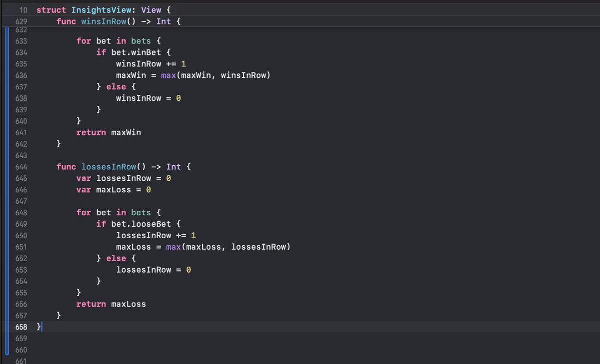Click the closing brace on line 658

(x=39, y=327)
